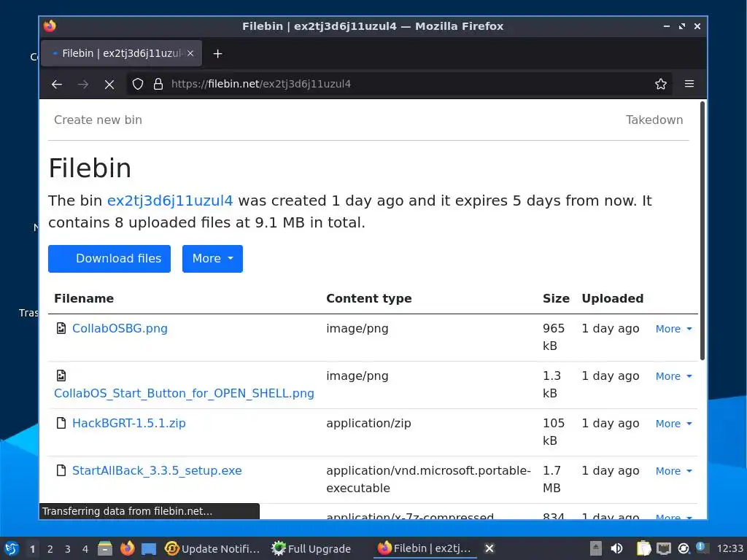Expand the blue More dropdown button
747x560 pixels.
tap(212, 259)
